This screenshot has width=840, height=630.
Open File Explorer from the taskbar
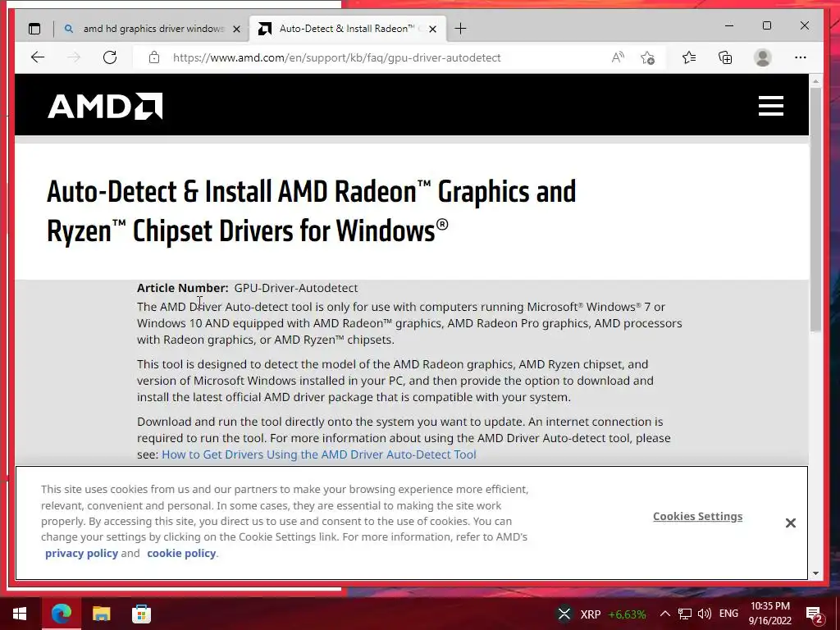[x=101, y=614]
